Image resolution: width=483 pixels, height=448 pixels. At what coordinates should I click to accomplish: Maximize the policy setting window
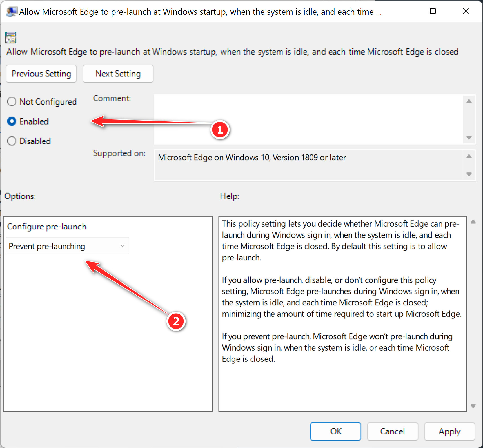(x=433, y=11)
